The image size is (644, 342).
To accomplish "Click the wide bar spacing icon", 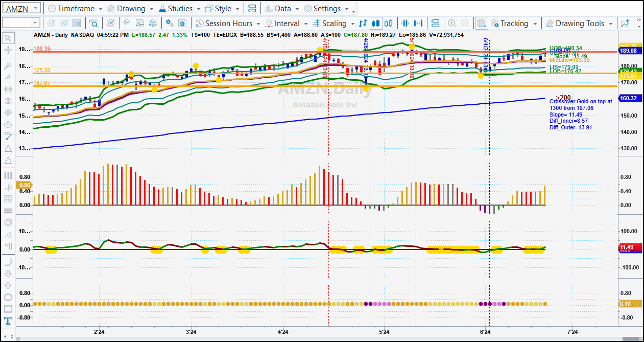I will [419, 24].
